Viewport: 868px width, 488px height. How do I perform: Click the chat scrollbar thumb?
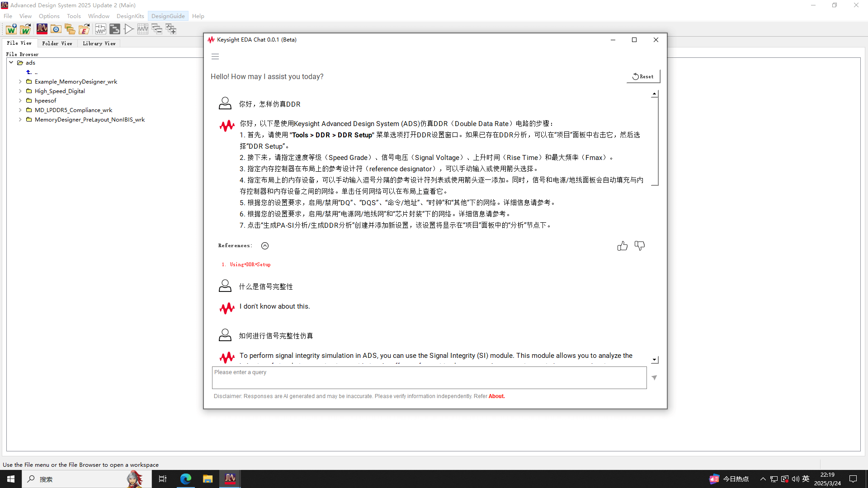[x=654, y=141]
